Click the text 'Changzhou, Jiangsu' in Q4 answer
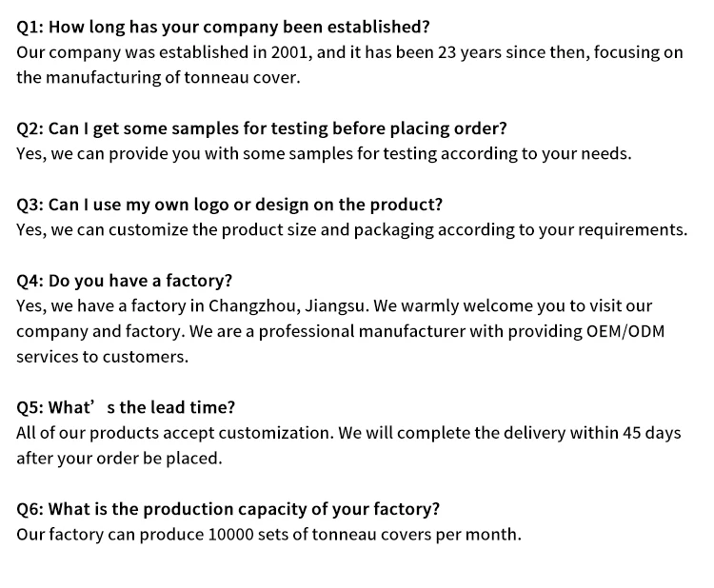714x588 pixels. click(x=287, y=305)
